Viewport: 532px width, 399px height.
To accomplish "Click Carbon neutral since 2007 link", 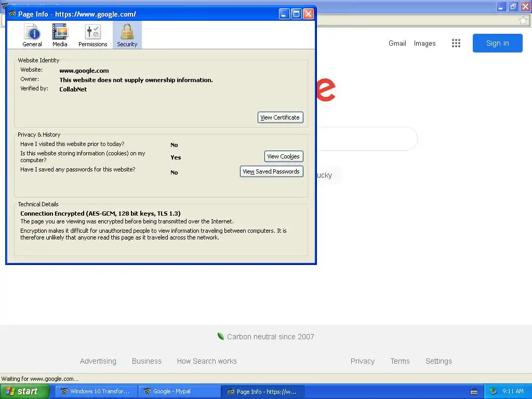I will click(x=270, y=337).
